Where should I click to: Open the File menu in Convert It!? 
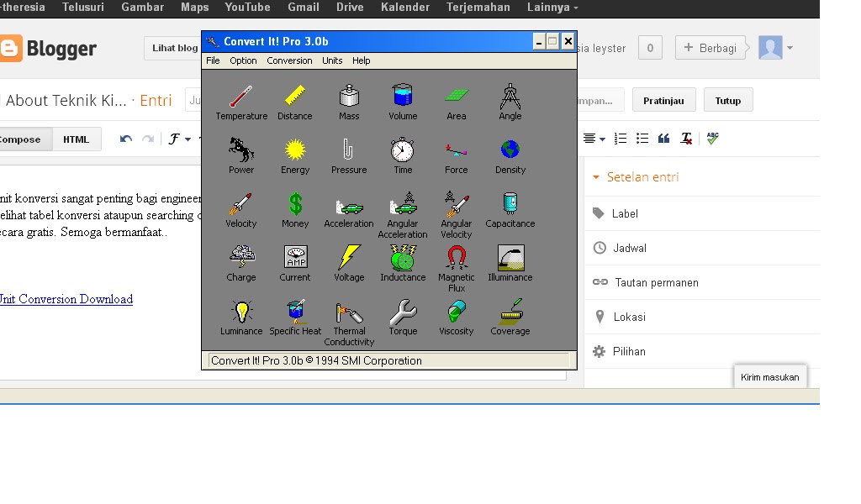point(213,60)
